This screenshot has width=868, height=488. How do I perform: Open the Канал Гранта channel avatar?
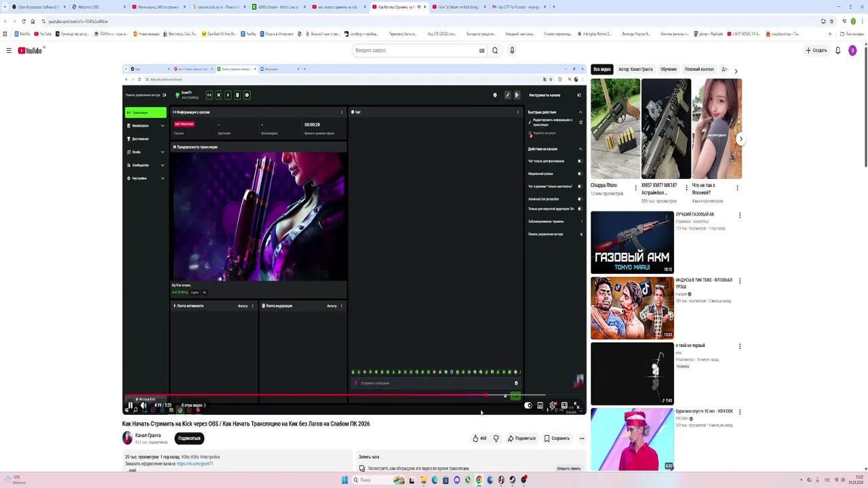127,438
